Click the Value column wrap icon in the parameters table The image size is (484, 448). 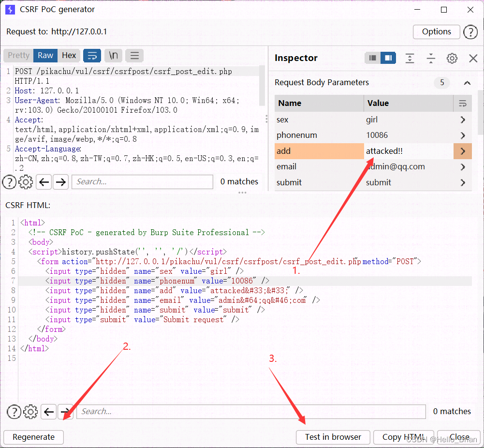point(462,104)
